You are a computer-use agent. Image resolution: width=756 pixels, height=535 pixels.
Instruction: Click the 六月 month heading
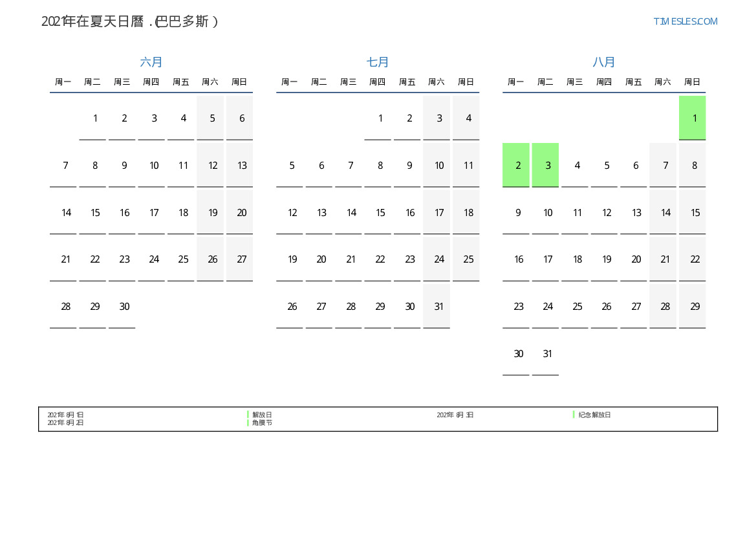[151, 62]
